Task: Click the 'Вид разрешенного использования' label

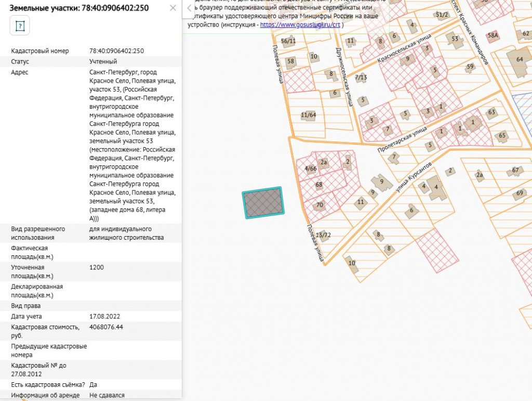Action: click(38, 233)
